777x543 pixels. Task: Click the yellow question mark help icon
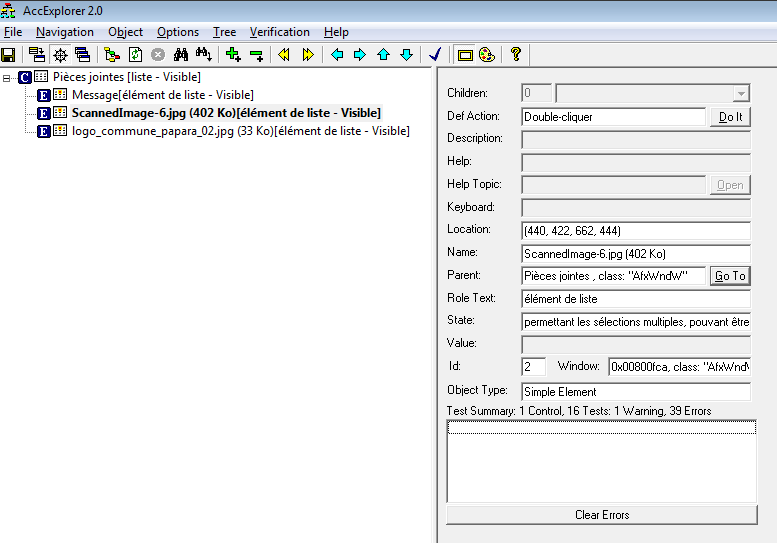[516, 54]
